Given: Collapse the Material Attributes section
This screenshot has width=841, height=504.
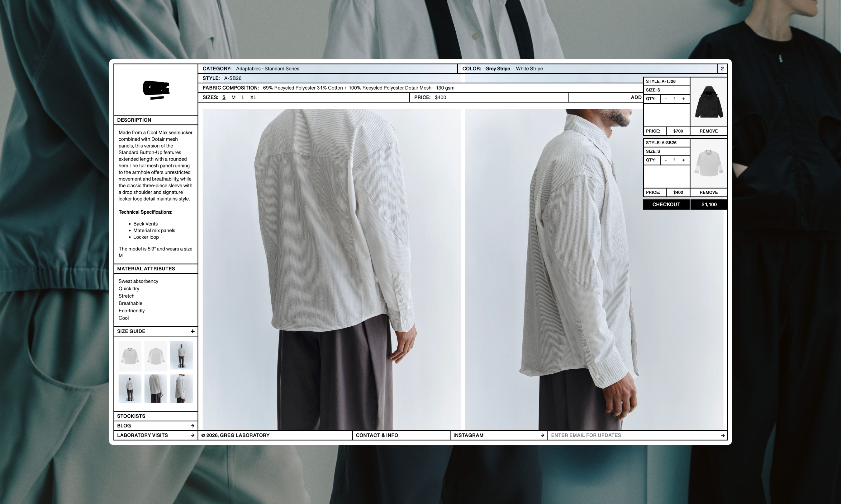Looking at the screenshot, I should 146,268.
